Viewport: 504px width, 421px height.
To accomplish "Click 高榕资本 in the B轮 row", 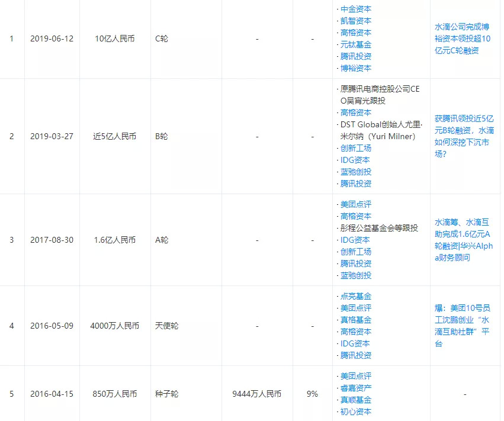I will [x=356, y=113].
